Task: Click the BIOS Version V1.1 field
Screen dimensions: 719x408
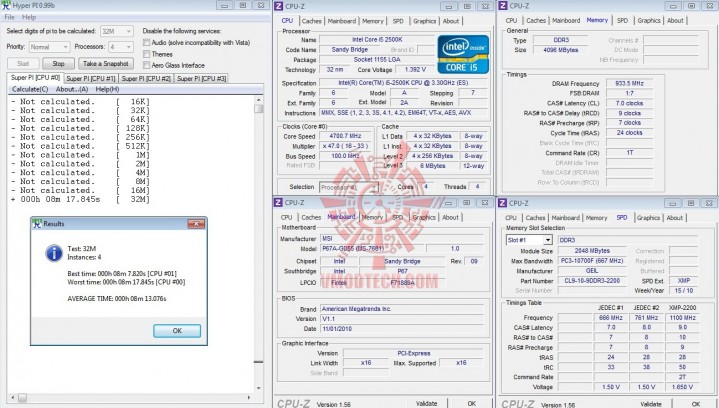Action: [402, 319]
